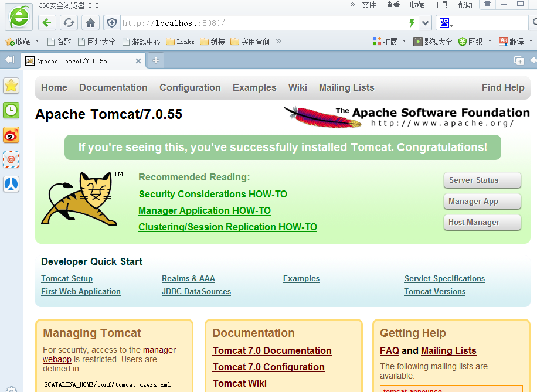Expand the 网银 dropdown arrow
The image size is (537, 392).
(490, 41)
